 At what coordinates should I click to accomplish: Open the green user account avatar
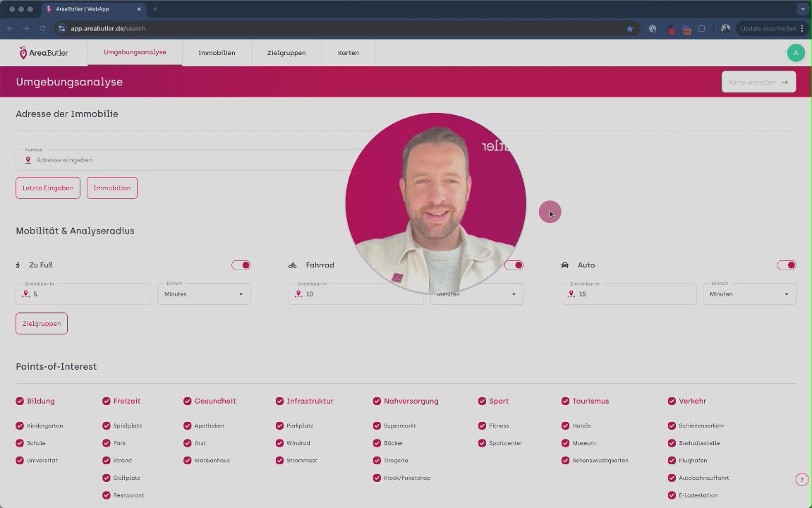click(796, 53)
